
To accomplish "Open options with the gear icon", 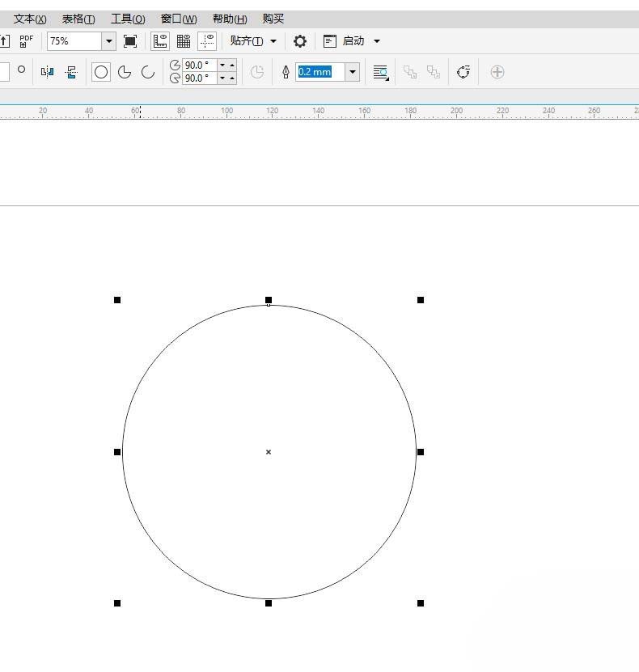I will pyautogui.click(x=300, y=41).
